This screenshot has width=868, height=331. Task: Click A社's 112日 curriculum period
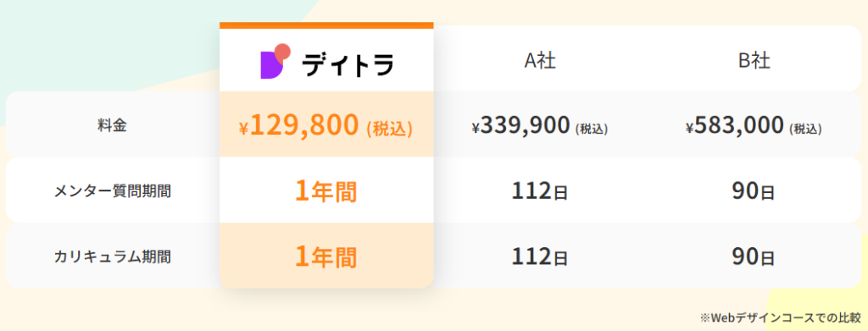coord(540,257)
